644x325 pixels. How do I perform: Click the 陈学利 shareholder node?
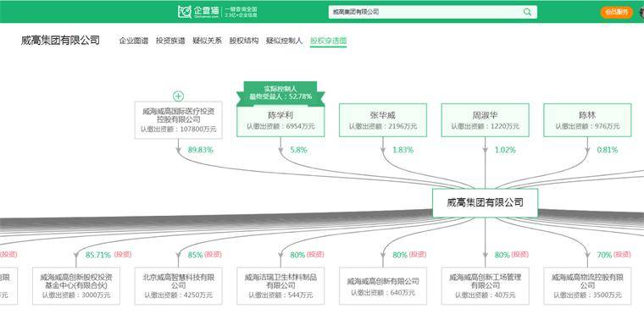pos(280,120)
